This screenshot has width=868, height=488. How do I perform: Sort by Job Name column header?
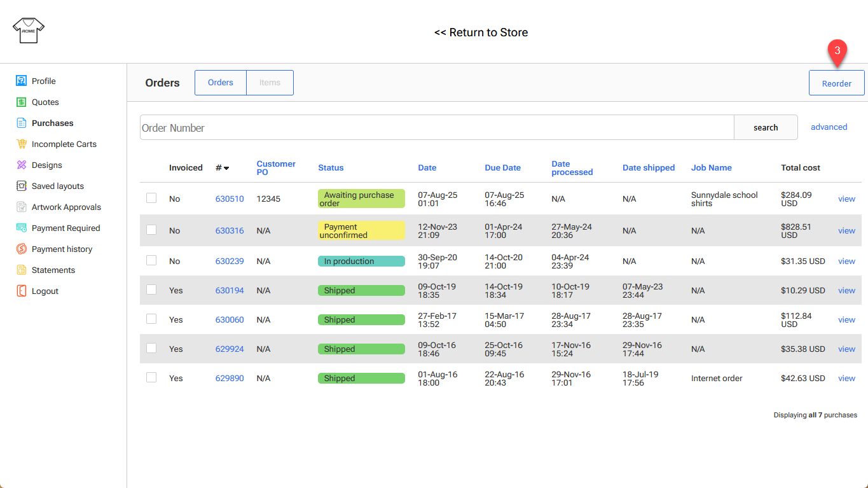point(711,168)
